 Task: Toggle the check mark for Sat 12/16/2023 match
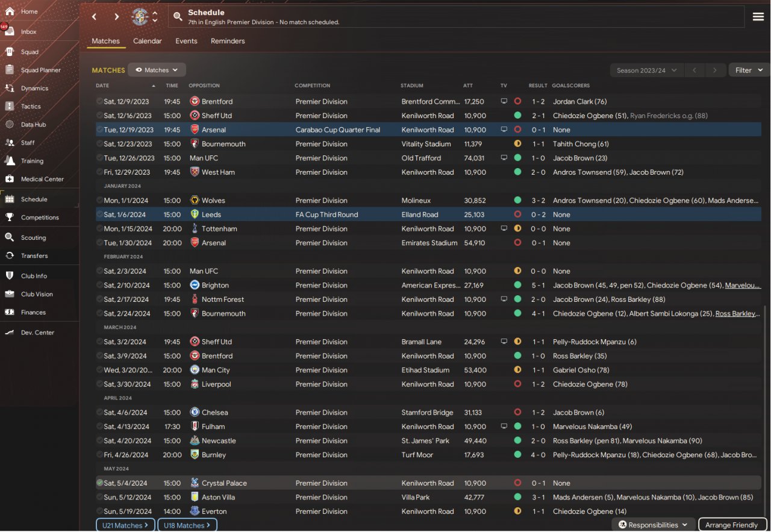click(x=99, y=116)
